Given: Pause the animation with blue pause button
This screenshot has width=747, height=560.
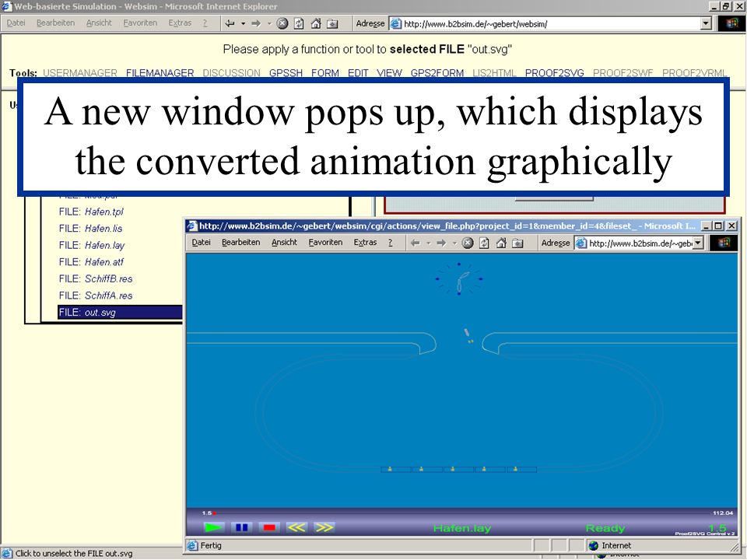Looking at the screenshot, I should pyautogui.click(x=241, y=527).
